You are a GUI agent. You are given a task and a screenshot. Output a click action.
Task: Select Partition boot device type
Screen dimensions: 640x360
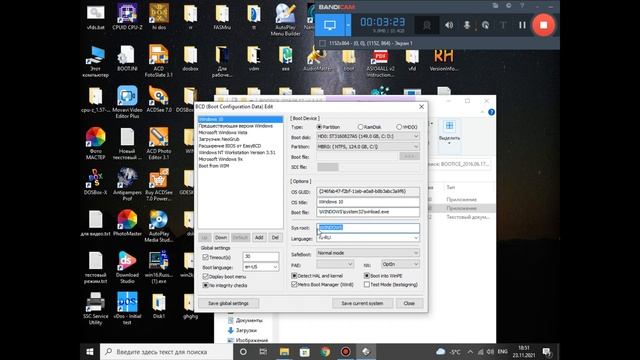[x=328, y=127]
